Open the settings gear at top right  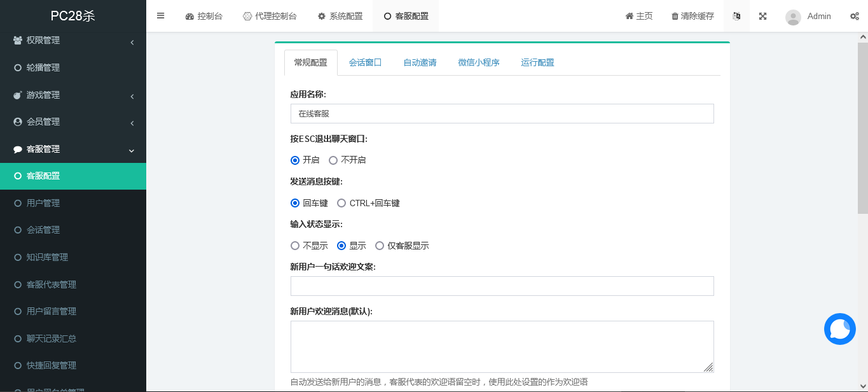(854, 16)
